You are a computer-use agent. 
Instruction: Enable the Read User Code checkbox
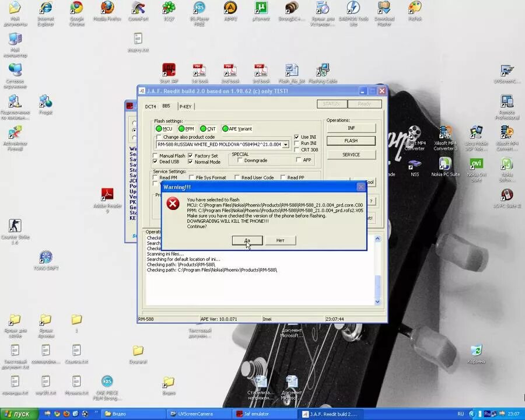pyautogui.click(x=237, y=177)
